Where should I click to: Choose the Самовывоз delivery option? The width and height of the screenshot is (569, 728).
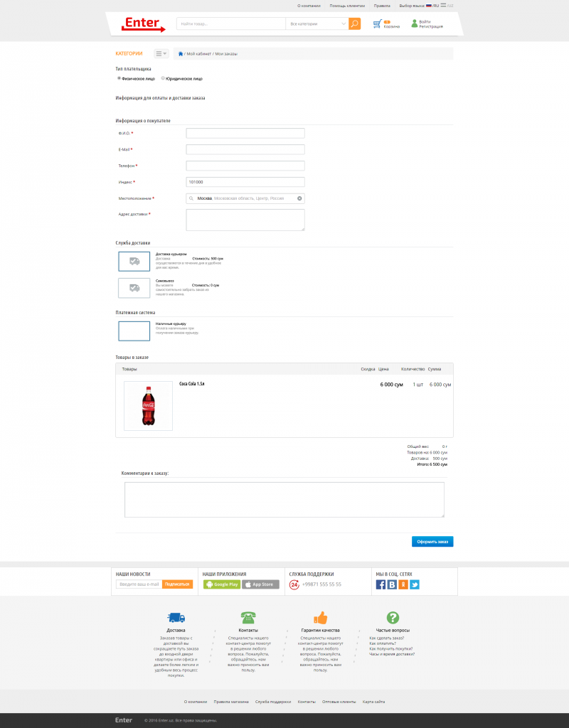pyautogui.click(x=134, y=288)
